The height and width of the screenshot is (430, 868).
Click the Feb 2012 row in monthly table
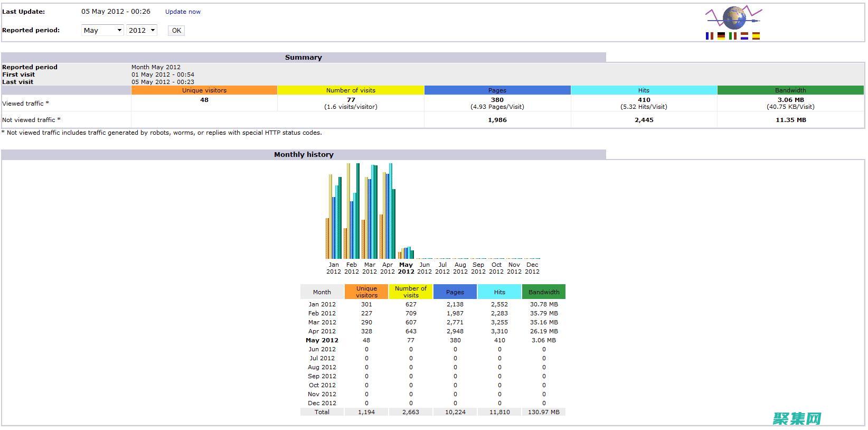coord(322,313)
